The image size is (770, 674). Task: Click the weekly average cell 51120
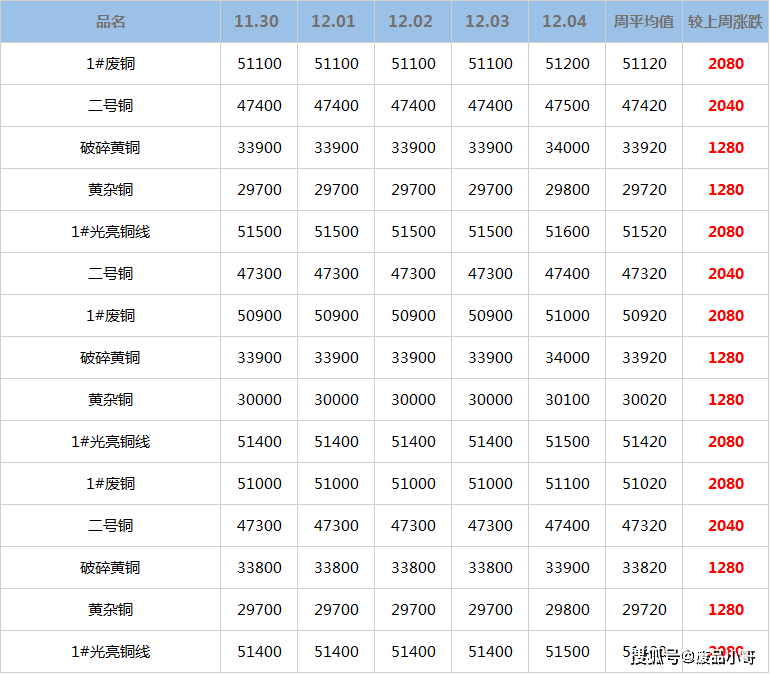click(x=644, y=63)
